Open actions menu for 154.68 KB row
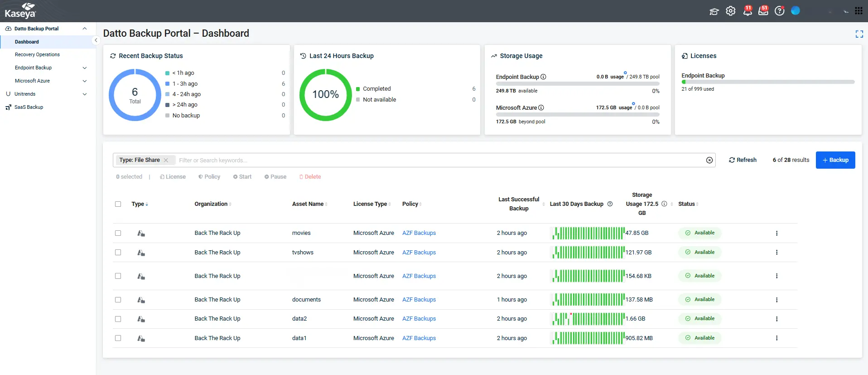Image resolution: width=868 pixels, height=375 pixels. click(776, 276)
